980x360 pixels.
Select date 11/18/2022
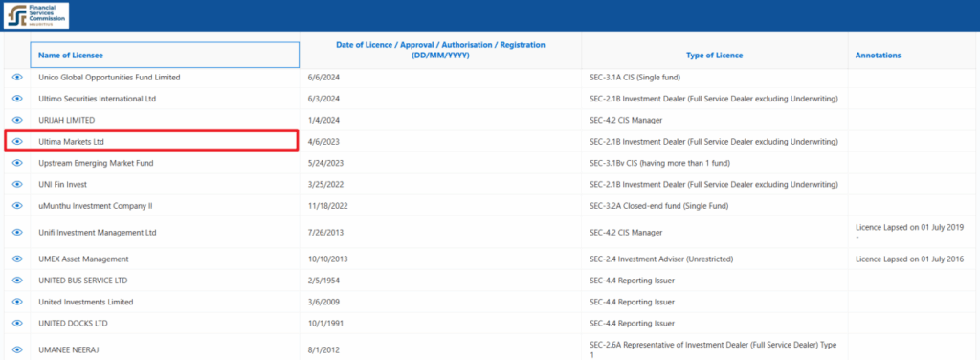(327, 206)
